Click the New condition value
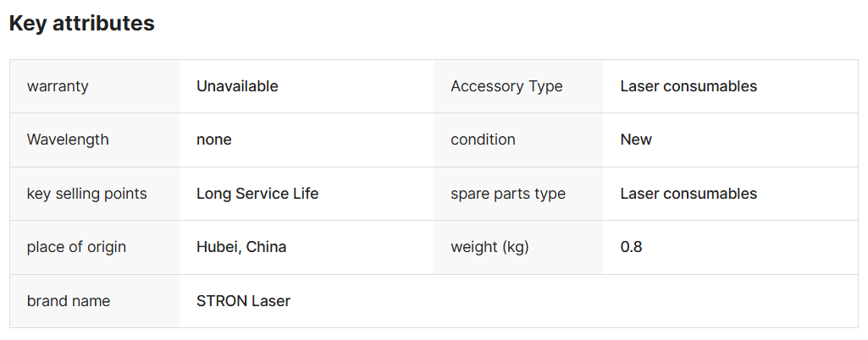 (636, 140)
